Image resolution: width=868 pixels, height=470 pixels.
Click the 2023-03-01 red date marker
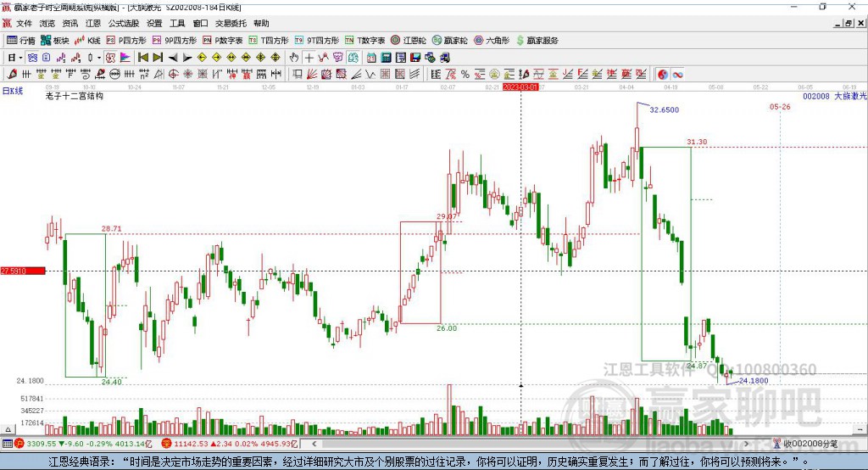click(520, 87)
